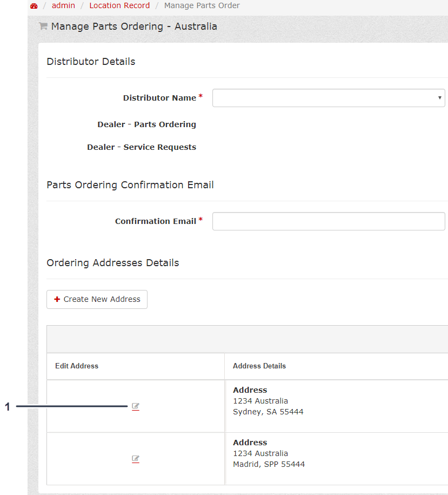Open the admin breadcrumb link

63,6
